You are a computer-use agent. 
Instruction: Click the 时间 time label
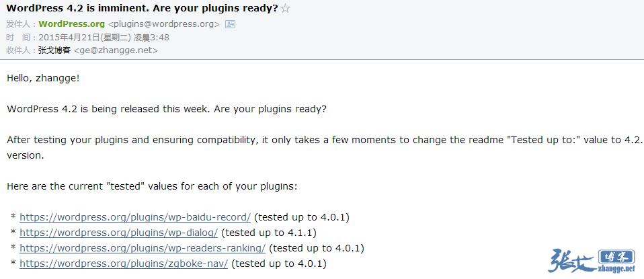pyautogui.click(x=19, y=37)
